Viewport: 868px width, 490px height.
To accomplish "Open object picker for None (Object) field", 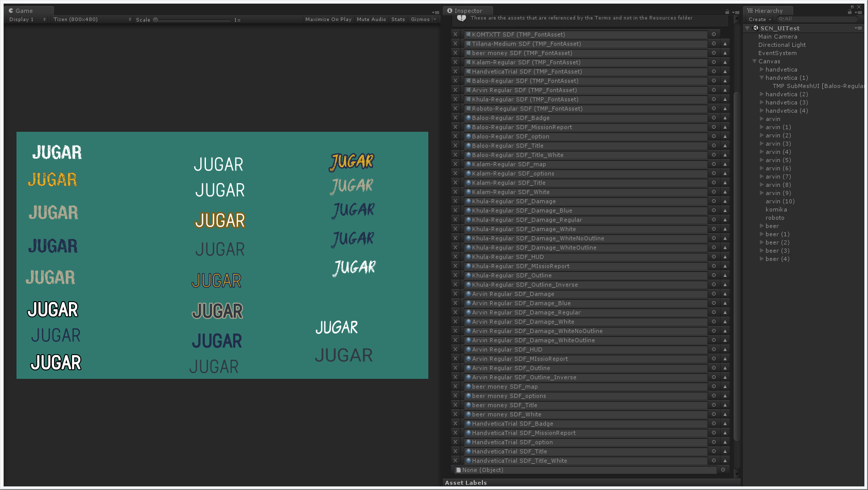I will [723, 470].
